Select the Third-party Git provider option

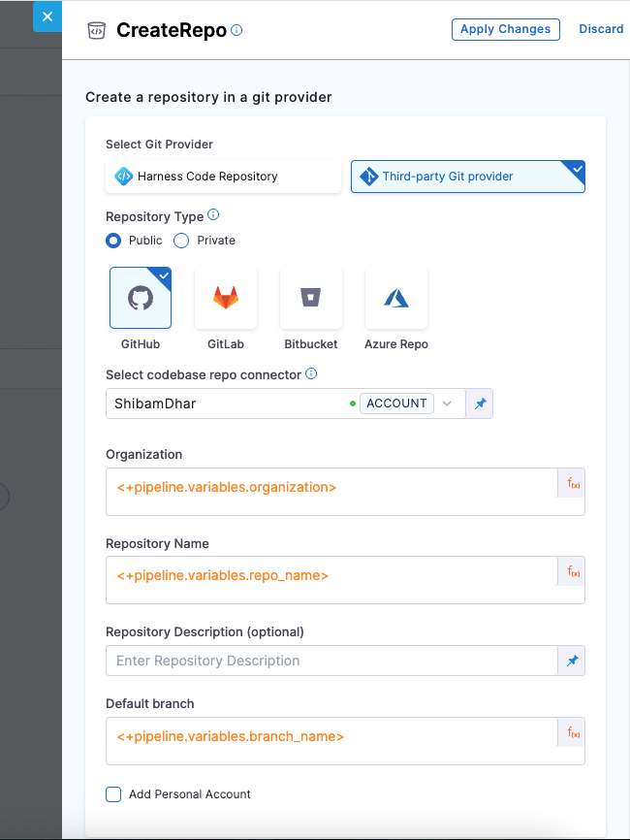467,176
